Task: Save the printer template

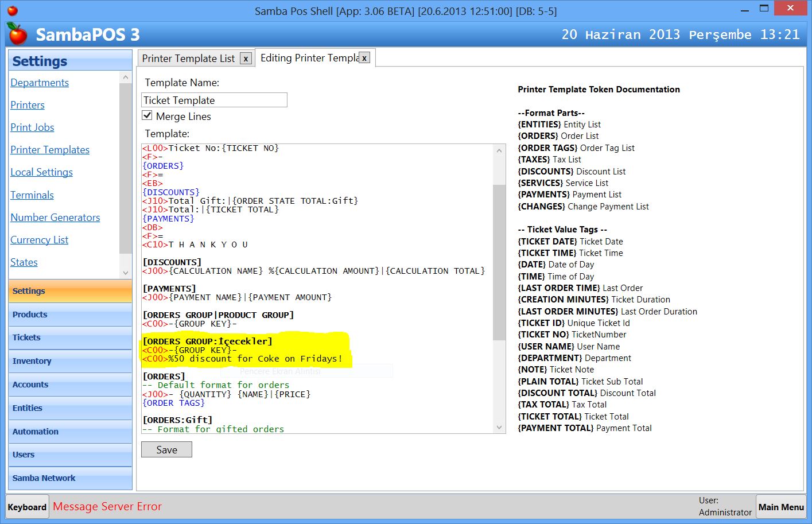Action: (x=166, y=450)
